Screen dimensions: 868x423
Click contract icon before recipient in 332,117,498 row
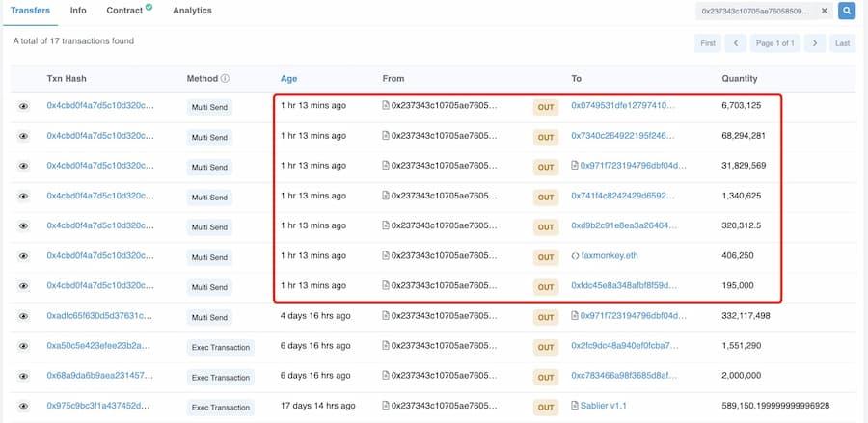pos(575,316)
